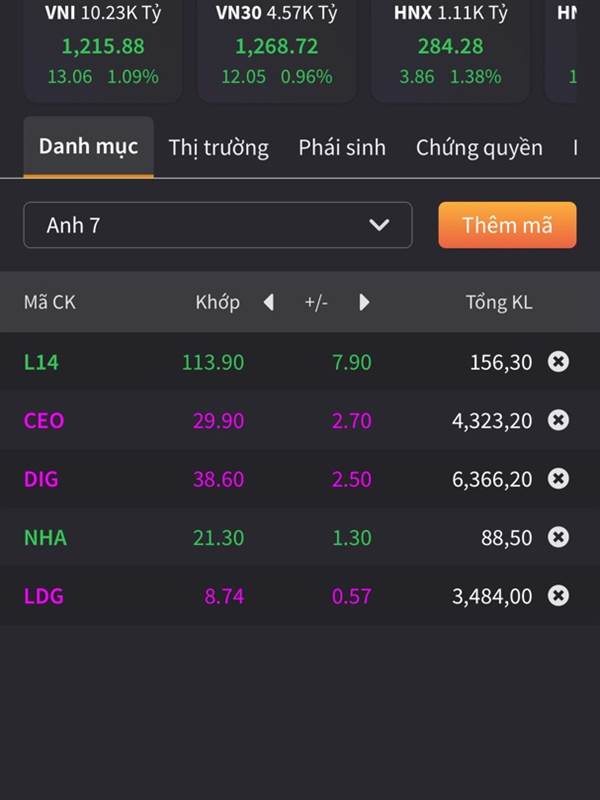The width and height of the screenshot is (600, 800).
Task: Delete DIG row using the X icon
Action: click(x=558, y=479)
